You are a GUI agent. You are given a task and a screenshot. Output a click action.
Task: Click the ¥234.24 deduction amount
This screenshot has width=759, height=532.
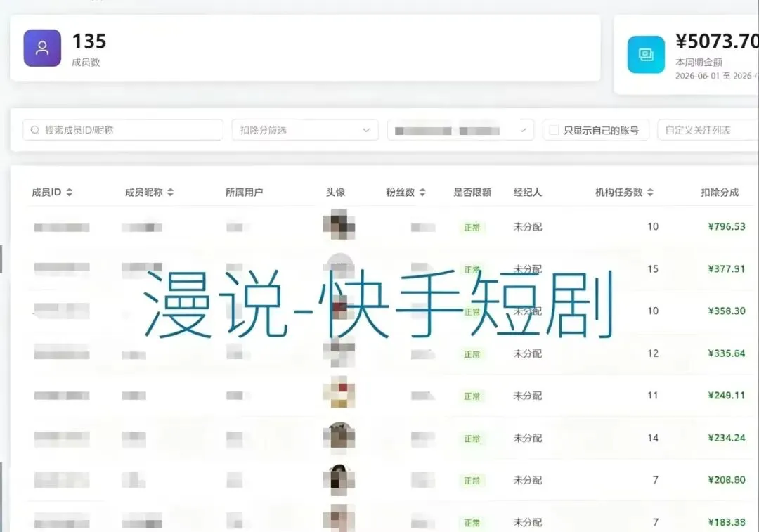click(727, 438)
